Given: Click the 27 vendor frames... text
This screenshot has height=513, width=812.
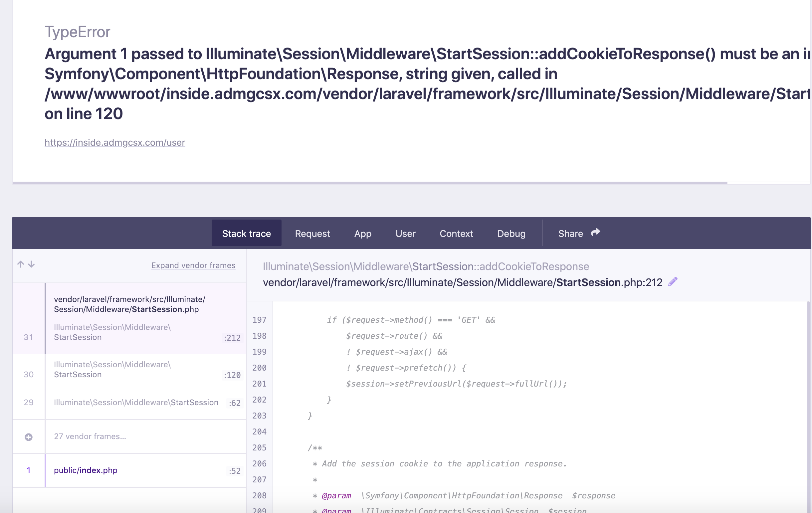Looking at the screenshot, I should pyautogui.click(x=90, y=436).
